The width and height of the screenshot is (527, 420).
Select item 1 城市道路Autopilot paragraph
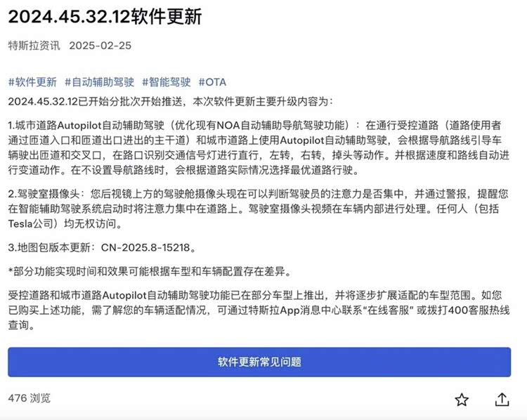259,147
